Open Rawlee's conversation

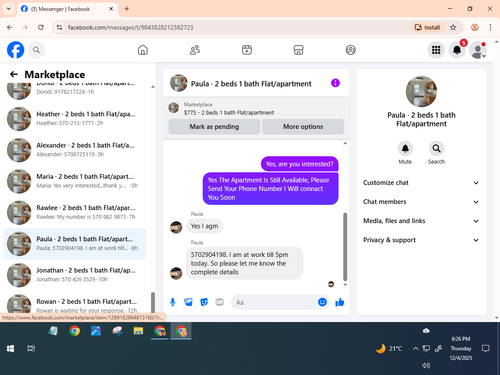(x=75, y=212)
